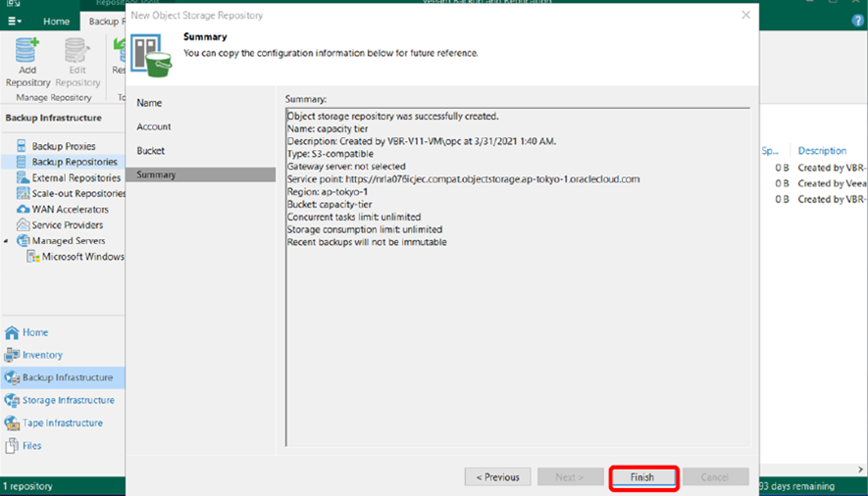Image resolution: width=868 pixels, height=496 pixels.
Task: Go to the Account wizard step
Action: click(153, 126)
